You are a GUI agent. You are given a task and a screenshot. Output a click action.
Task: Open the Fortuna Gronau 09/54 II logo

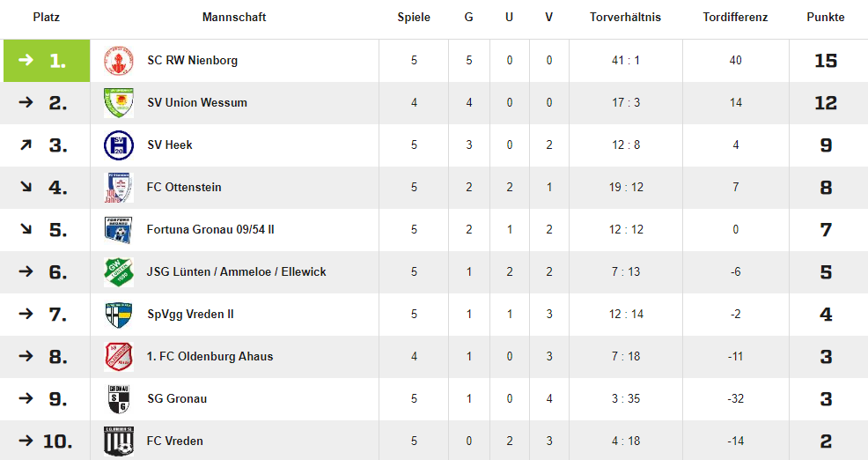[x=119, y=229]
